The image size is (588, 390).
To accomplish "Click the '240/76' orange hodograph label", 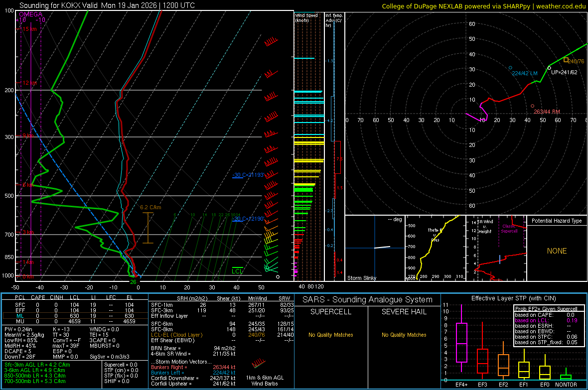I will [x=576, y=61].
